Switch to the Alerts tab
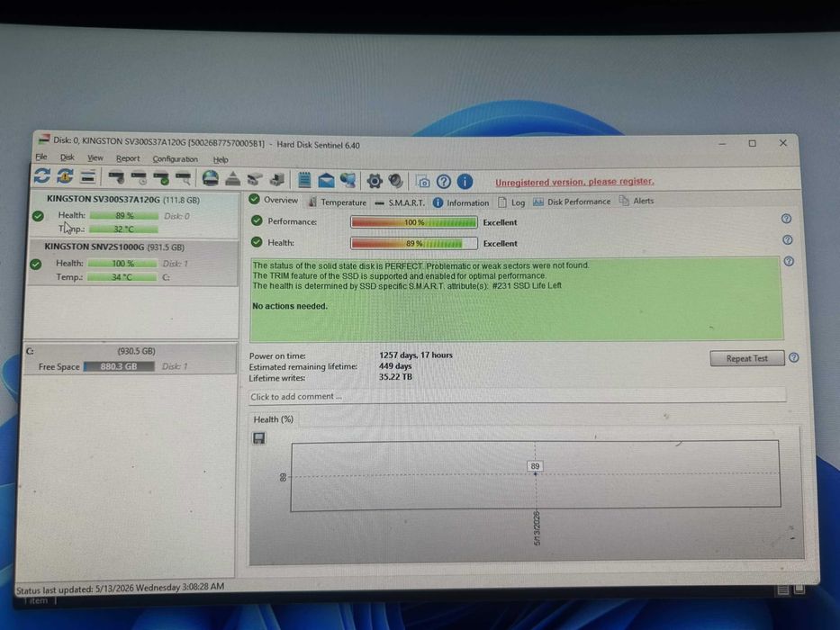The image size is (840, 630). [637, 201]
